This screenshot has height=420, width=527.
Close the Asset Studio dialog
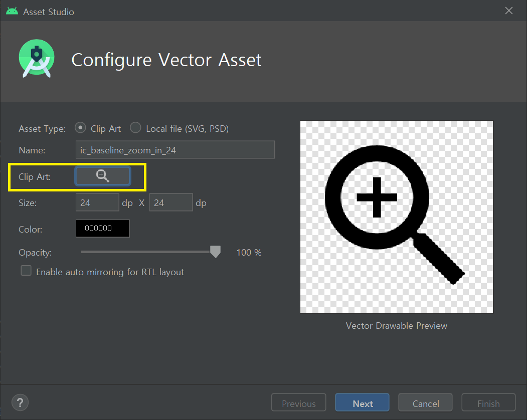(509, 11)
